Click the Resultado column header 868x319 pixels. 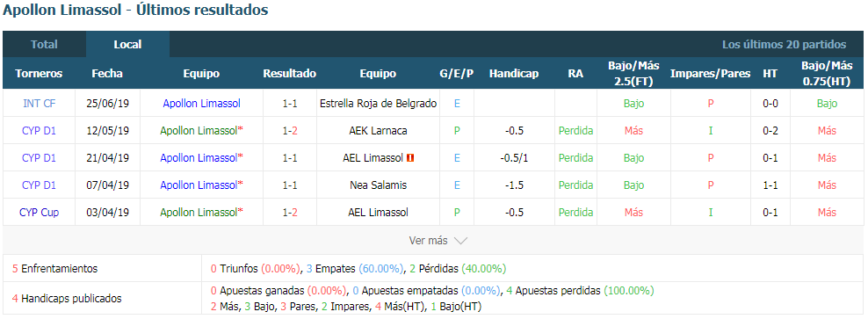click(x=290, y=73)
